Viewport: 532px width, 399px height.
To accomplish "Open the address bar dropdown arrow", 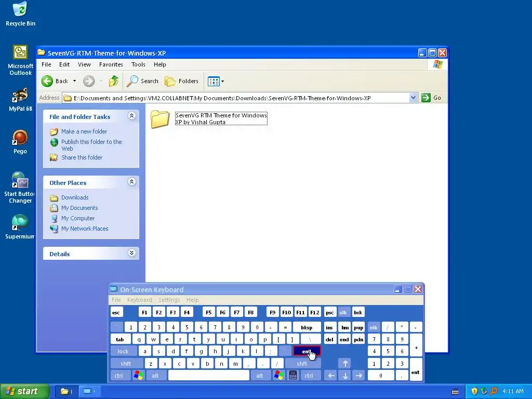I will click(413, 98).
